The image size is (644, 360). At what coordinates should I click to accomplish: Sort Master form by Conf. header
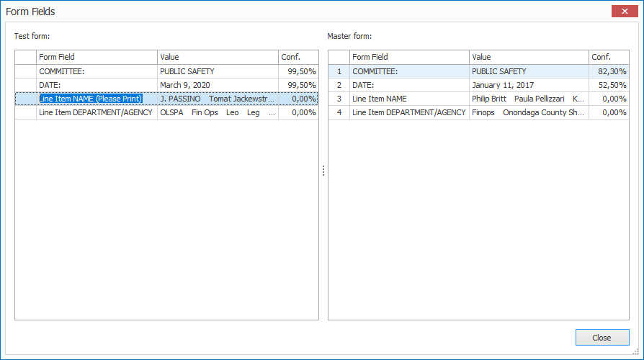coord(609,57)
